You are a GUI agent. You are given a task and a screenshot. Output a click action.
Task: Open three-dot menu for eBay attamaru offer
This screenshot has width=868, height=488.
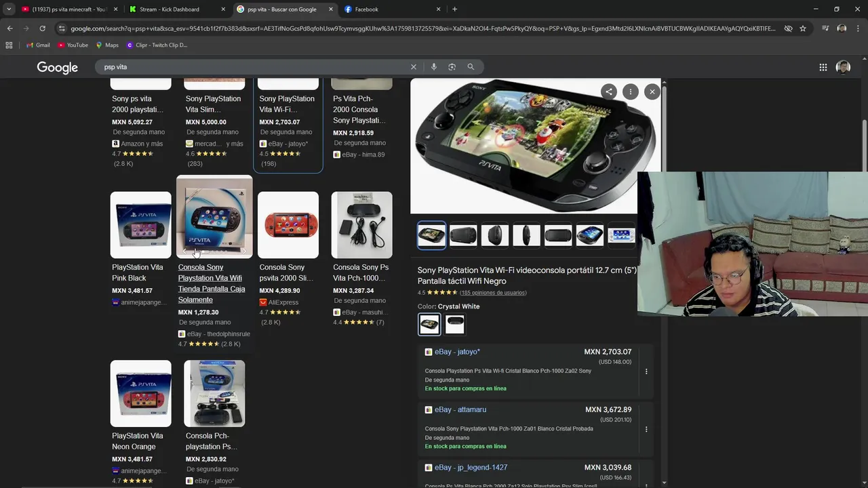pyautogui.click(x=646, y=429)
